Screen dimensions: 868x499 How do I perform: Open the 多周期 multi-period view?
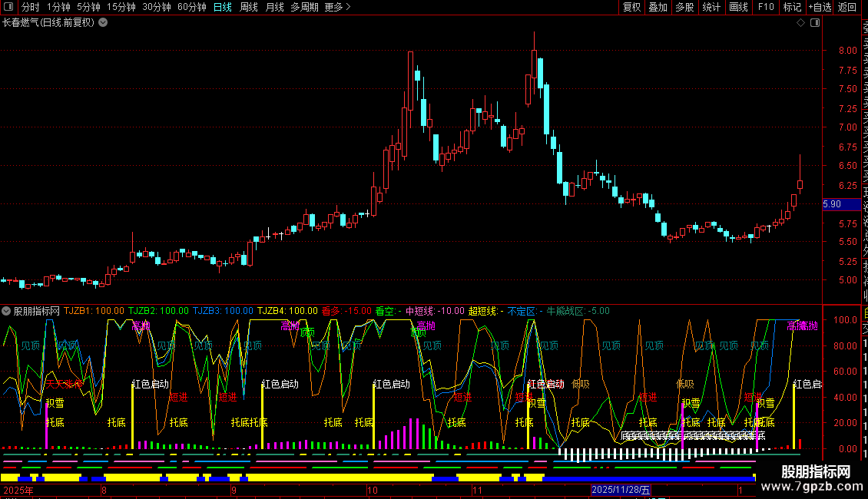point(304,7)
